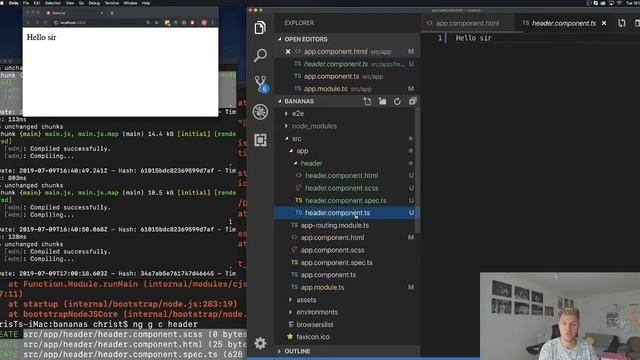Open the Debug view in the activity bar
This screenshot has height=360, width=640.
(x=260, y=112)
